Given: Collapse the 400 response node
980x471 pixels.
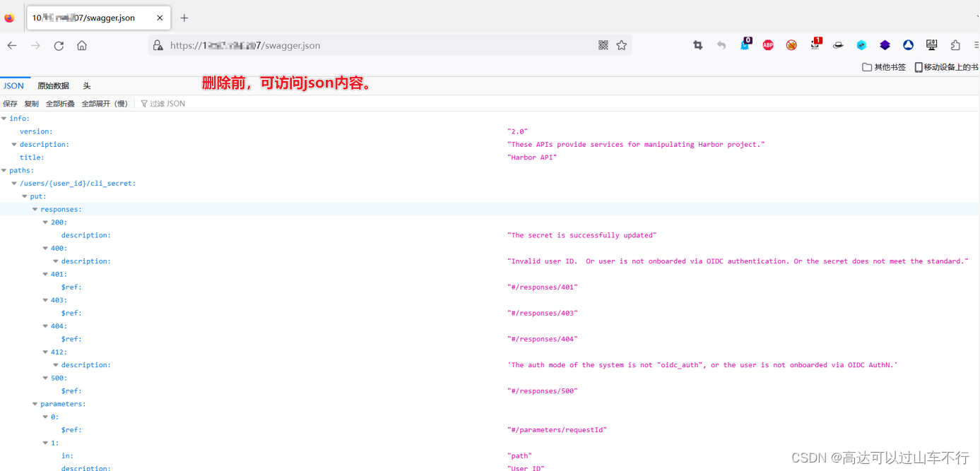Looking at the screenshot, I should (45, 248).
